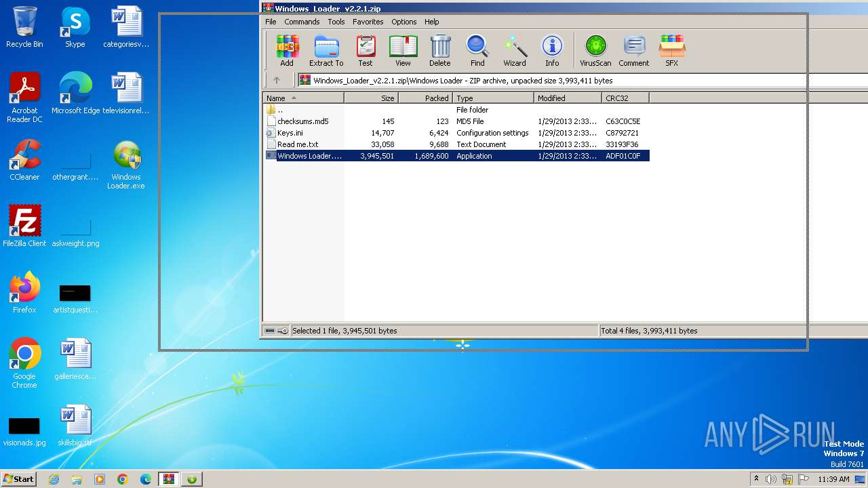Viewport: 868px width, 488px height.
Task: Open the Favorites menu
Action: point(368,22)
